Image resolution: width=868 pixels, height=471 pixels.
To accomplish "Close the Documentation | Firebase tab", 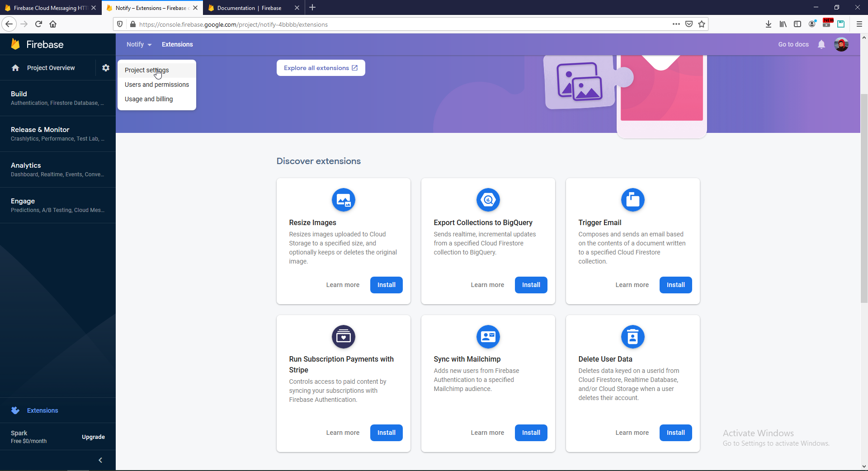I will point(297,8).
